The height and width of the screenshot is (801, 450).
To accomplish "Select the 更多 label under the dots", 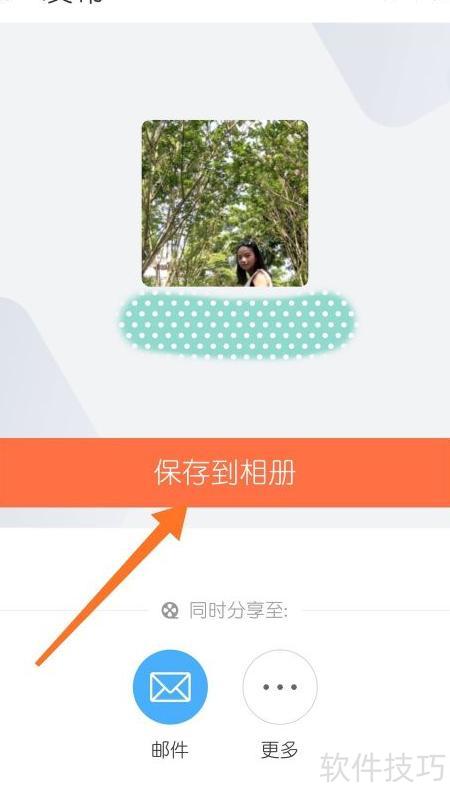I will point(279,750).
